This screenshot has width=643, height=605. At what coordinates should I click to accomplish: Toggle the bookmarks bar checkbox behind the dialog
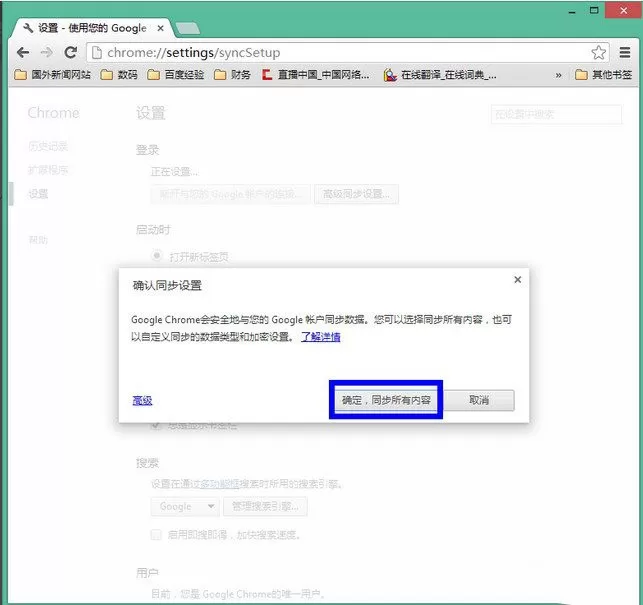click(x=156, y=425)
